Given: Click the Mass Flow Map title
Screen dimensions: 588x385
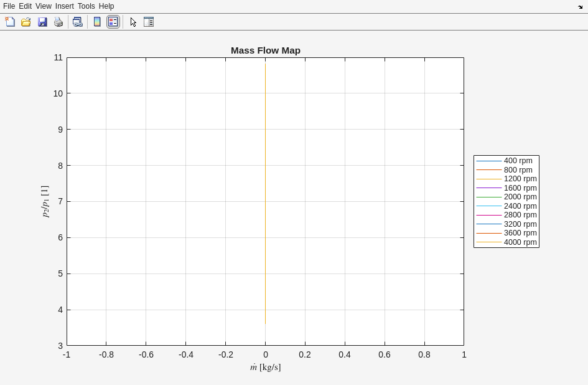Looking at the screenshot, I should coord(266,50).
